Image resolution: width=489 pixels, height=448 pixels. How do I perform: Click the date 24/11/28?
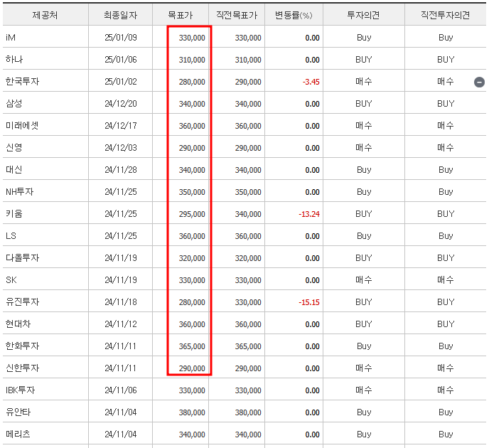[x=121, y=170]
